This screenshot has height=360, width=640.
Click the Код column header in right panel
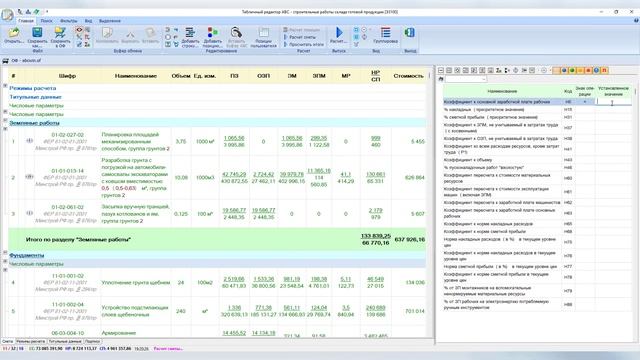(x=568, y=91)
